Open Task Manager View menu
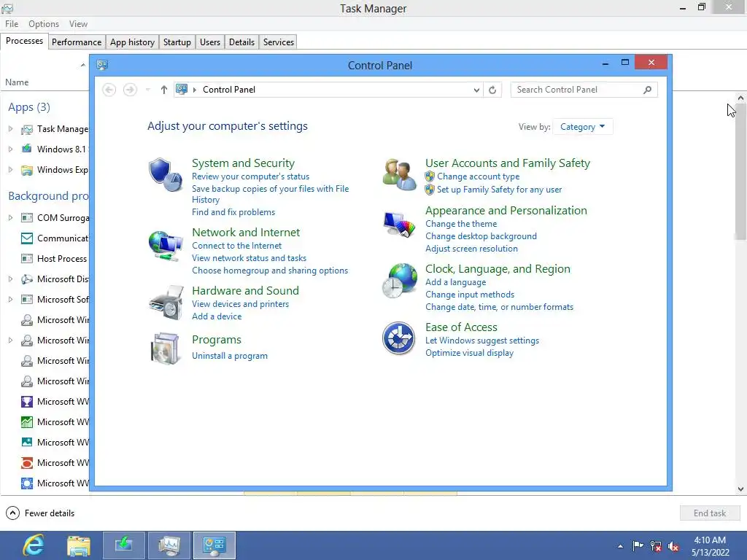 tap(78, 24)
